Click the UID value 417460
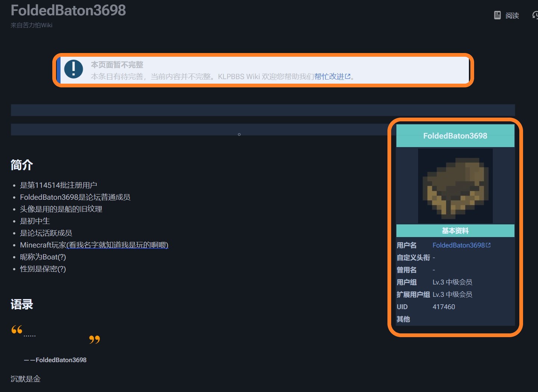The image size is (538, 392). (x=444, y=307)
